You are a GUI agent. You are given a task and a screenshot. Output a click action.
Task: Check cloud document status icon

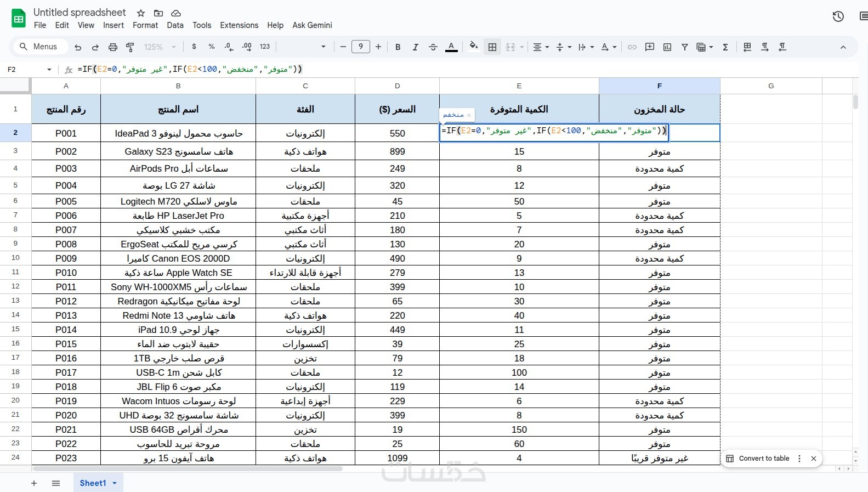(x=176, y=13)
